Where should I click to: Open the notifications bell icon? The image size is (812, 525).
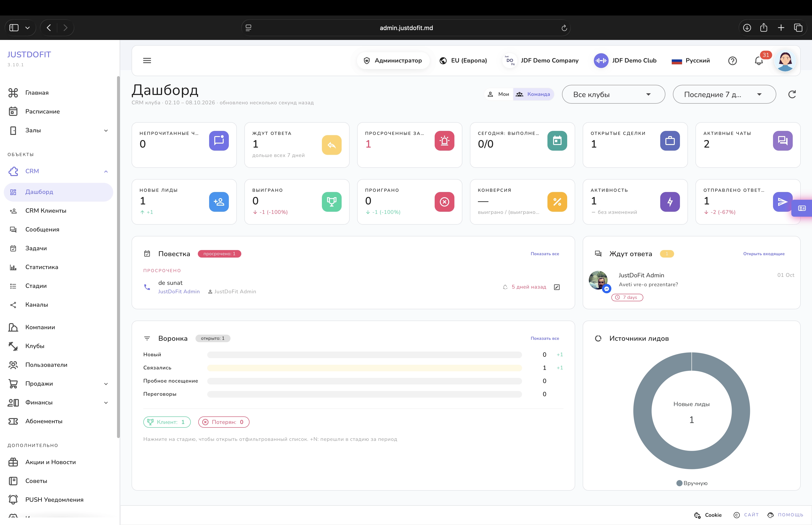[758, 61]
